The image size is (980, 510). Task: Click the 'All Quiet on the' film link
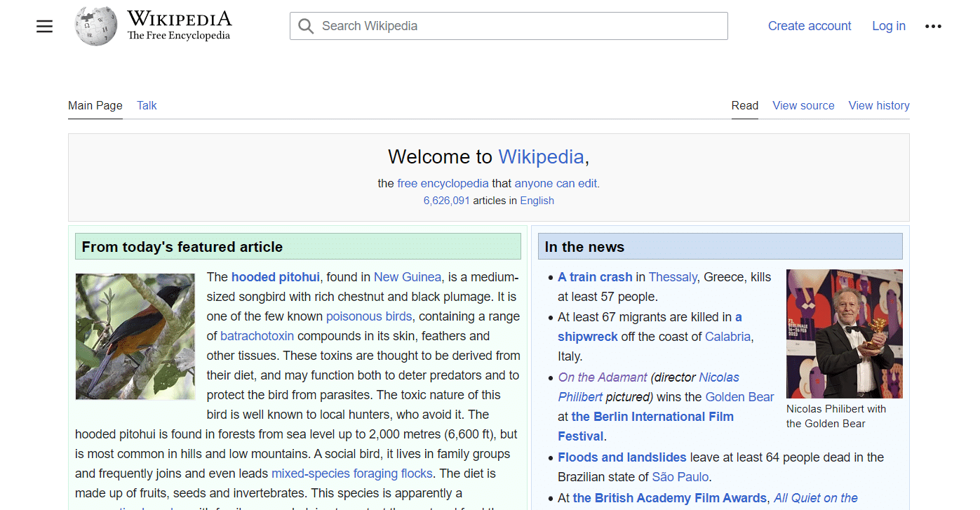[x=816, y=498]
